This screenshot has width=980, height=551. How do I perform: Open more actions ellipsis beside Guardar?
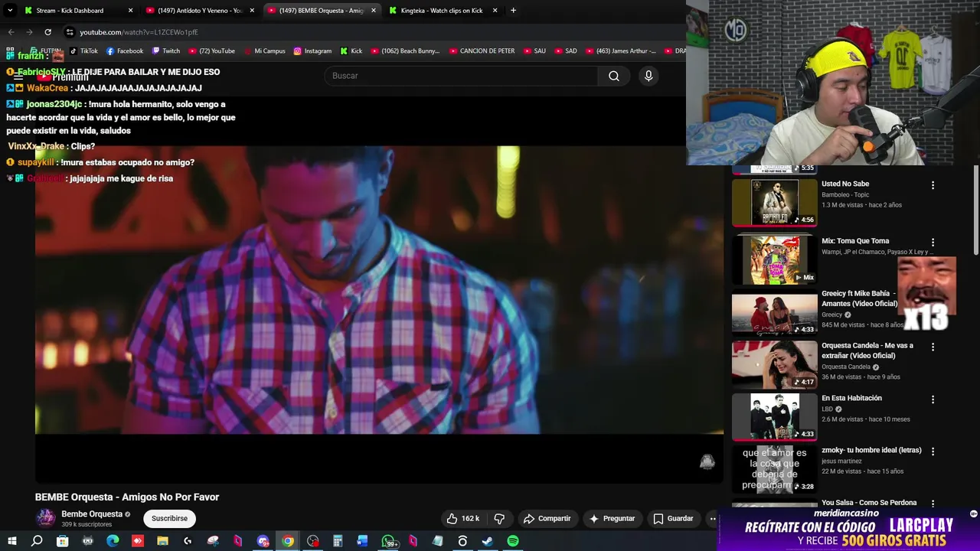pos(713,518)
